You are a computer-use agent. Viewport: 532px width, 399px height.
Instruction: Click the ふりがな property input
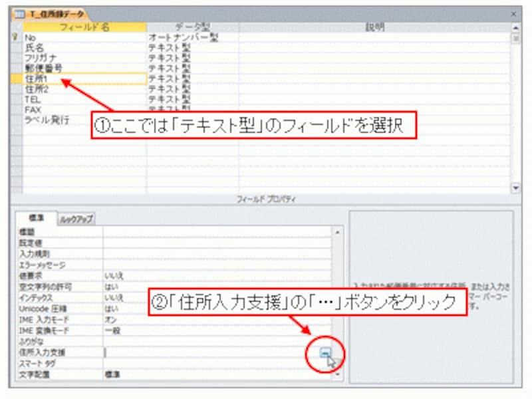tap(217, 341)
